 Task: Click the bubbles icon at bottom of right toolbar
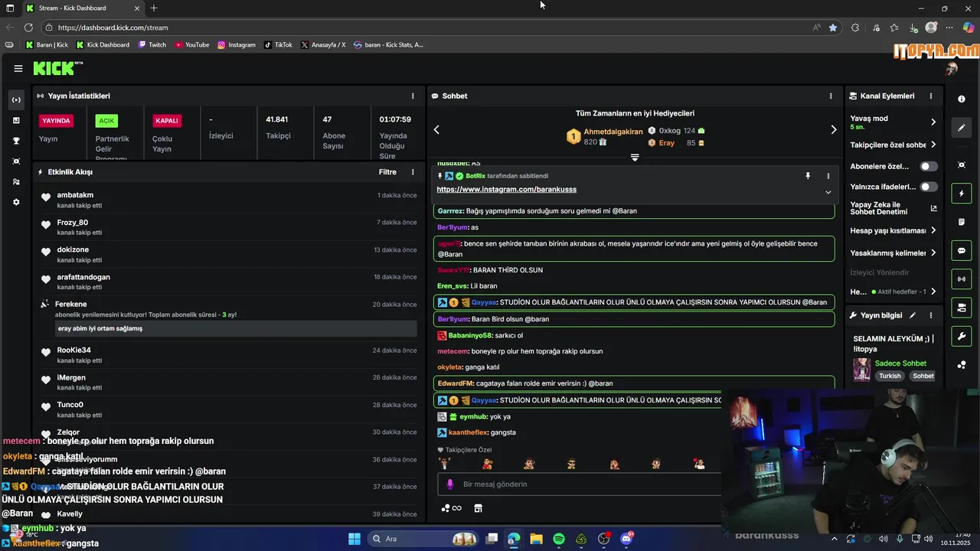click(x=962, y=365)
